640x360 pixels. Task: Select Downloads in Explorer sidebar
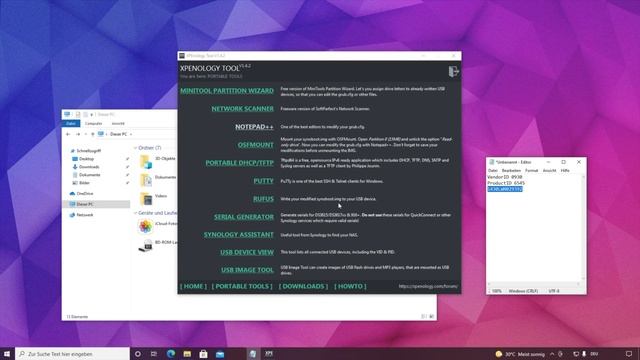point(89,167)
